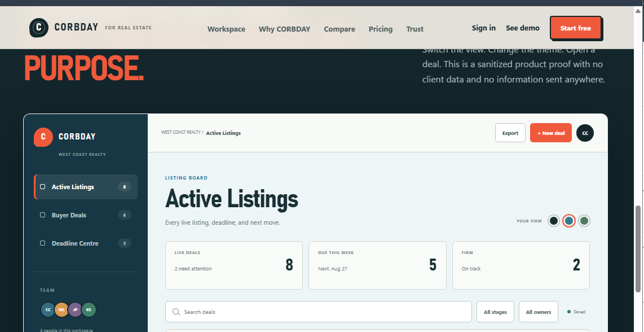The width and height of the screenshot is (644, 332).
Task: Click the Firm stat card
Action: (x=521, y=265)
